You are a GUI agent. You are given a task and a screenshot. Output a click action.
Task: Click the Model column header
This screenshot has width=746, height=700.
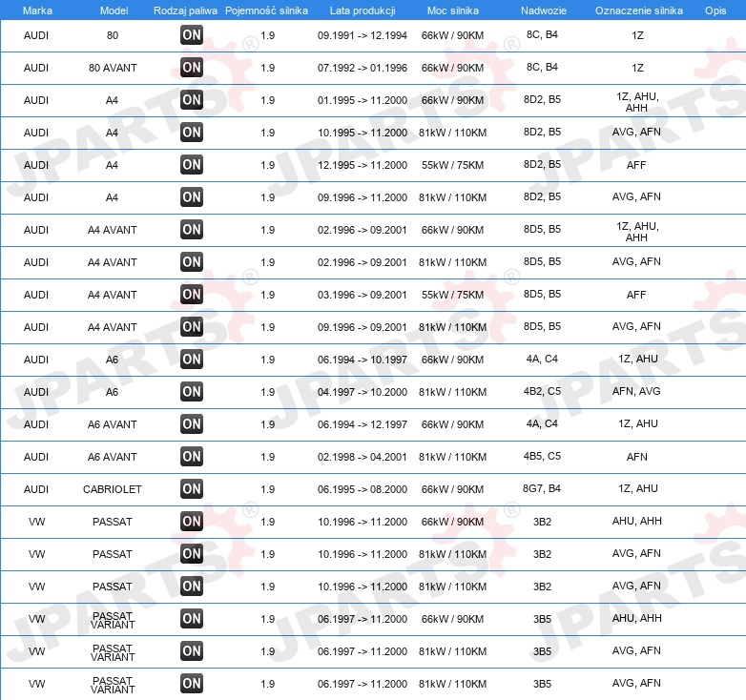pos(114,10)
